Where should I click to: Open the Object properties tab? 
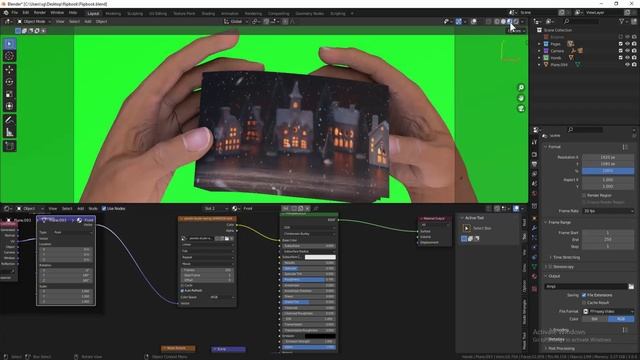pos(534,218)
